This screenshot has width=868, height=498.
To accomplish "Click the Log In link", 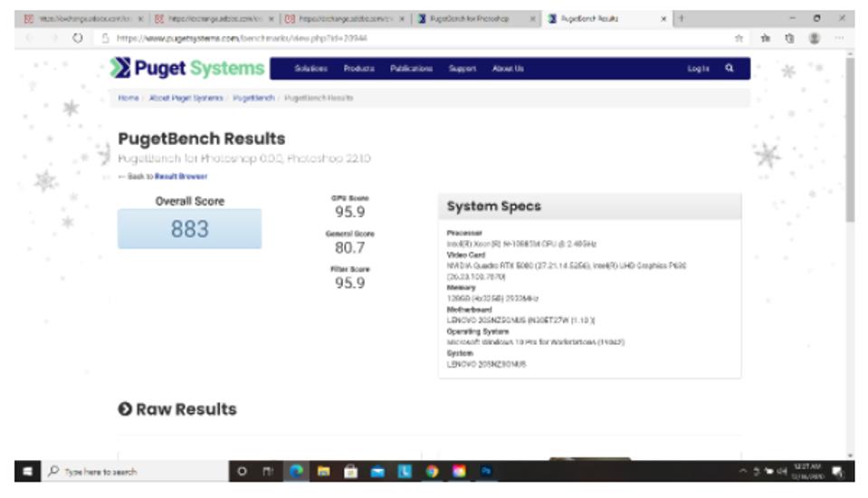I will point(698,69).
